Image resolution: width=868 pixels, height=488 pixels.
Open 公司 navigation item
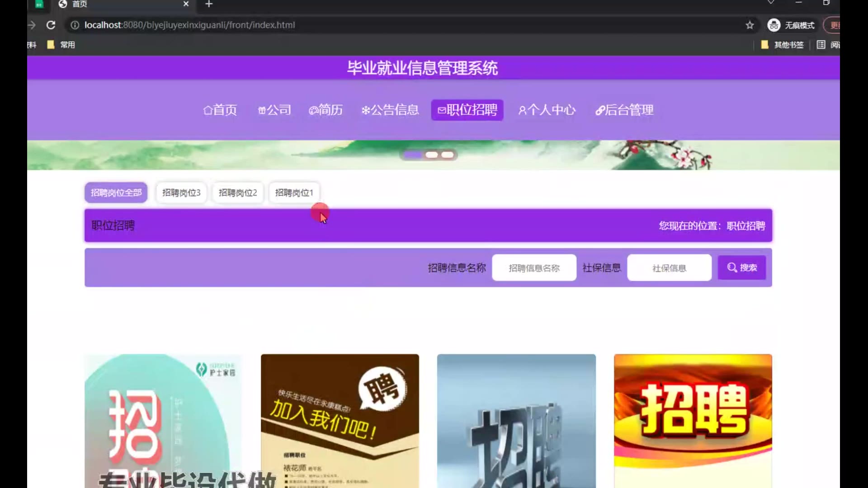pyautogui.click(x=274, y=110)
